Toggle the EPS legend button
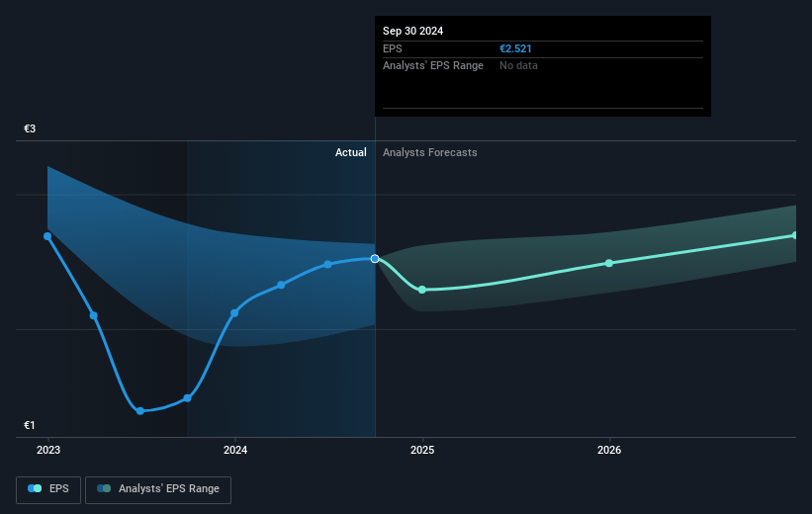Viewport: 812px width, 514px height. click(x=48, y=489)
